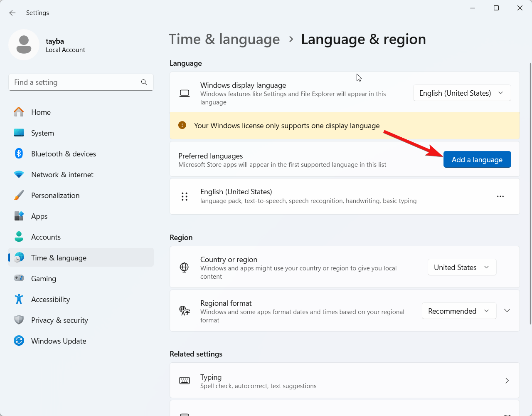Click the Apps icon in the sidebar
The height and width of the screenshot is (416, 532).
[x=19, y=216]
